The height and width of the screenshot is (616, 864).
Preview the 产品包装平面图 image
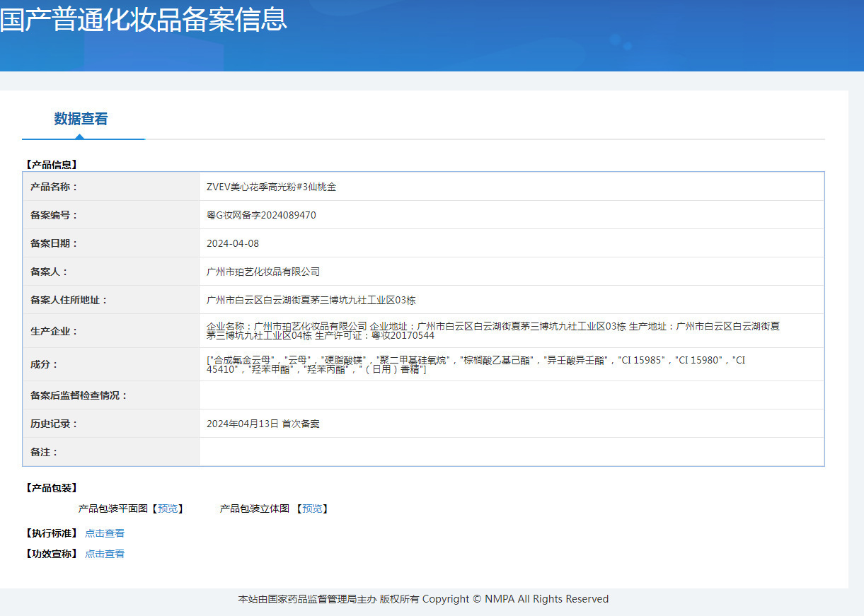point(168,509)
